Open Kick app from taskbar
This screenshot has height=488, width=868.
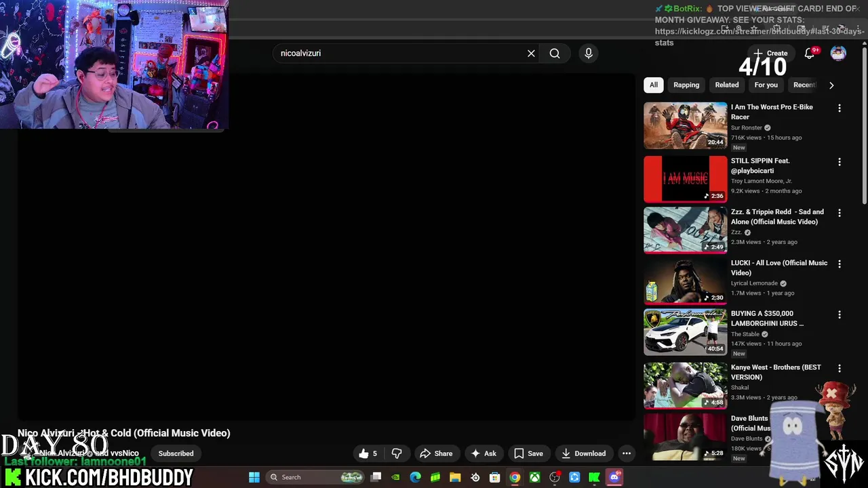click(595, 477)
